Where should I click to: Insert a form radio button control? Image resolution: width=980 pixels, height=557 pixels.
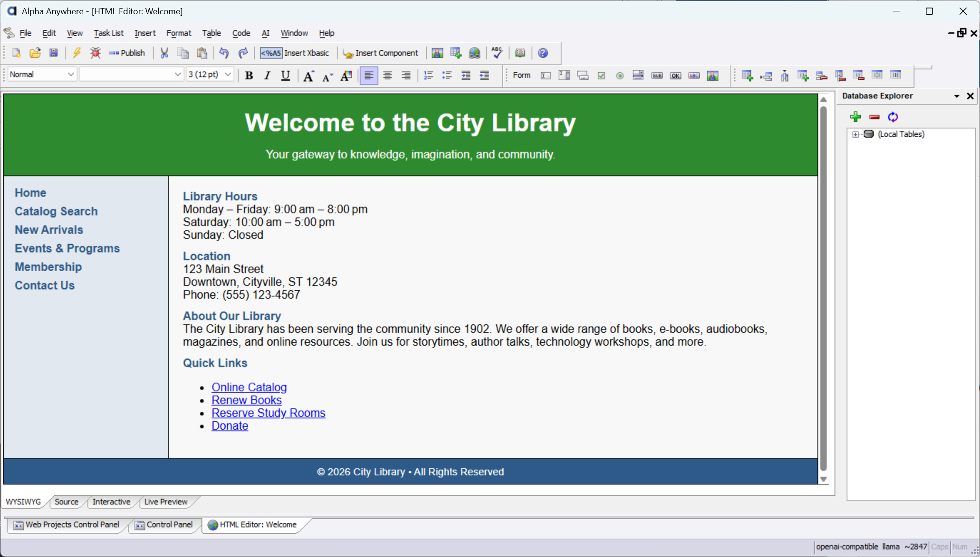(x=620, y=76)
